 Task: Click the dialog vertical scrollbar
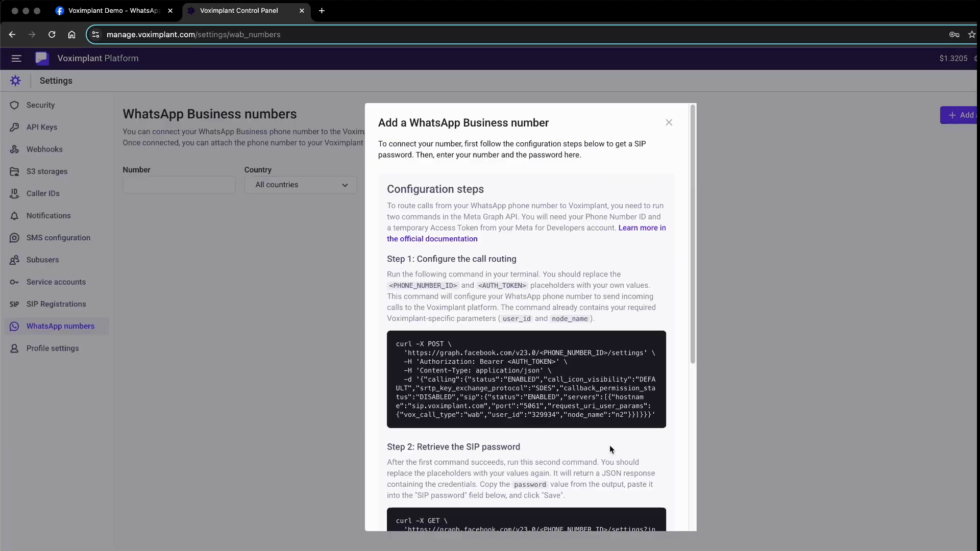693,235
